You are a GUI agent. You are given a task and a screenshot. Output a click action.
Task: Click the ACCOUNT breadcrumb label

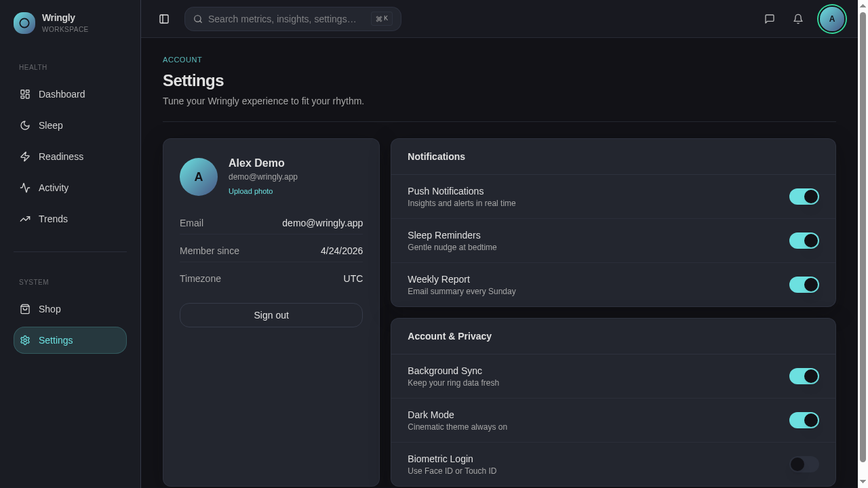click(x=182, y=60)
